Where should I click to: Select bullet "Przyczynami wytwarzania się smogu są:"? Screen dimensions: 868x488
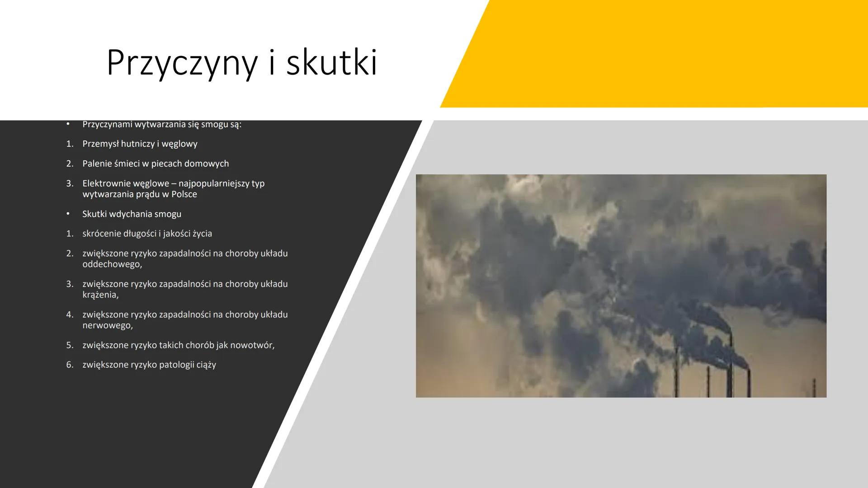pos(162,124)
